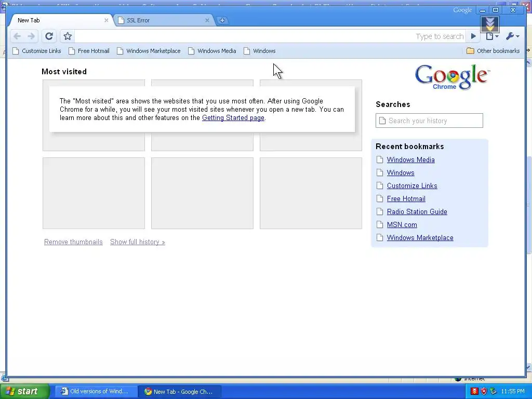Click in the Search your history field
Screen dimensions: 532x399
(429, 121)
